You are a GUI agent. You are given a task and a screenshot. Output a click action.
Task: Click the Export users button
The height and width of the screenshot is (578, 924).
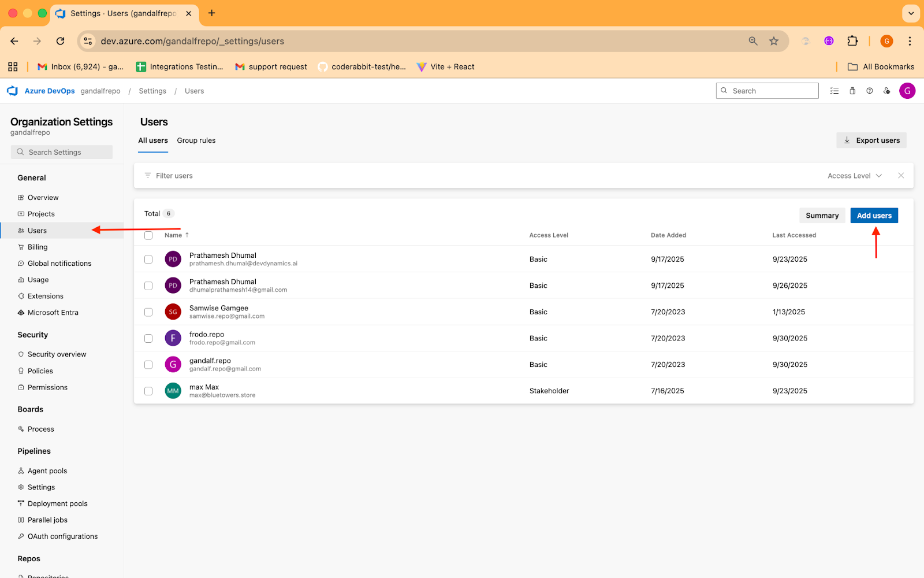(x=871, y=140)
